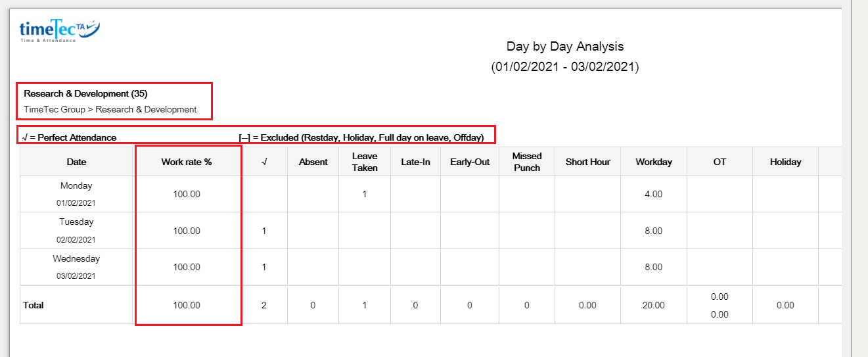Click the Early-Out column header
The height and width of the screenshot is (357, 868).
click(470, 162)
